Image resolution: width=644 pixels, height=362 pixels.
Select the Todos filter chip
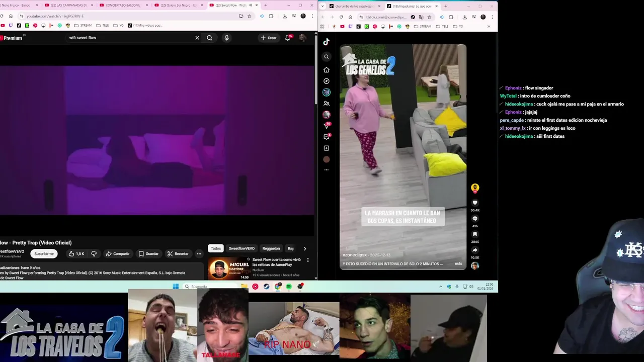(216, 248)
